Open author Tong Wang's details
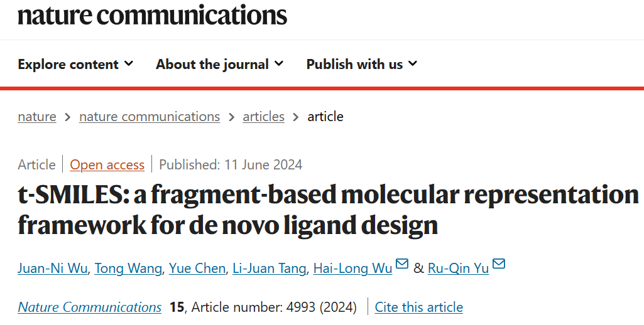This screenshot has height=325, width=644. (129, 269)
